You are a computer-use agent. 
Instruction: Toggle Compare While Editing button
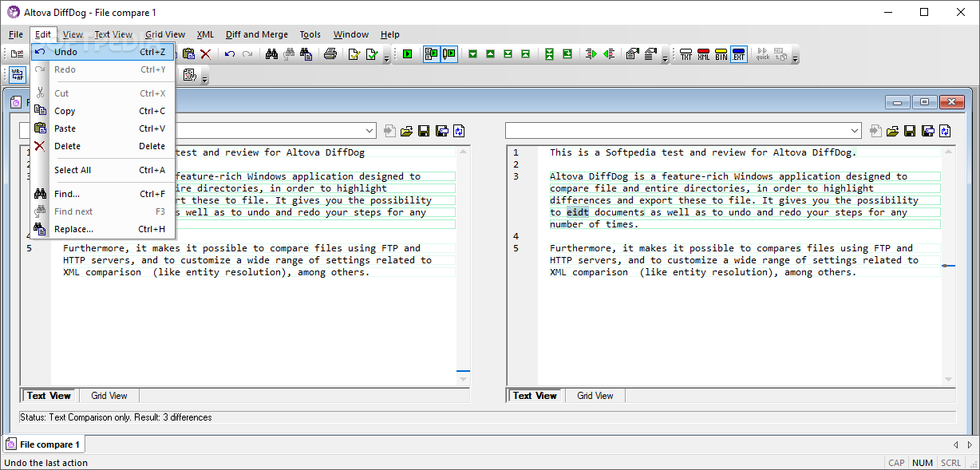click(x=449, y=53)
